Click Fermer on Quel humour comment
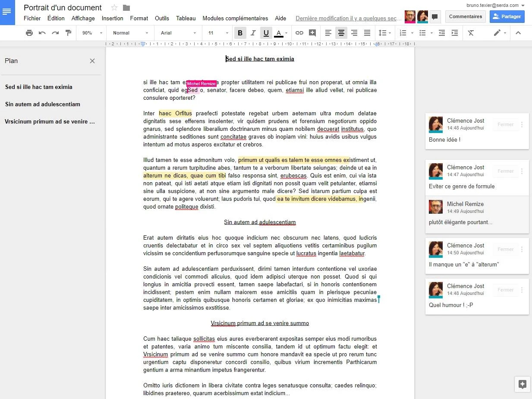This screenshot has width=532, height=399. pos(505,290)
